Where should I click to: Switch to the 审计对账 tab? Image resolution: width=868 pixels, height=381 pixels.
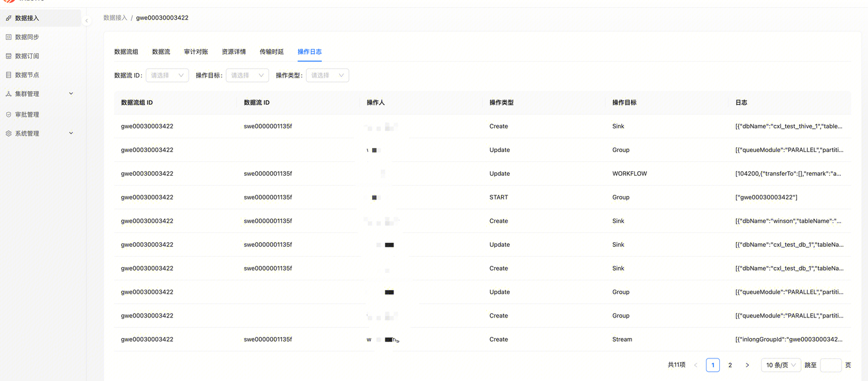tap(196, 52)
